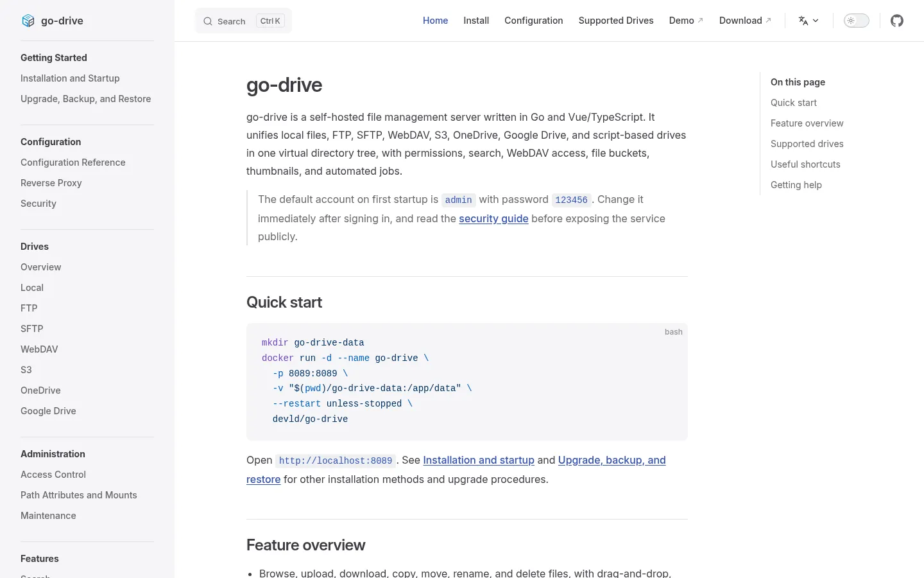Viewport: 924px width, 578px height.
Task: Jump to Useful shortcuts in page outline
Action: click(x=805, y=164)
